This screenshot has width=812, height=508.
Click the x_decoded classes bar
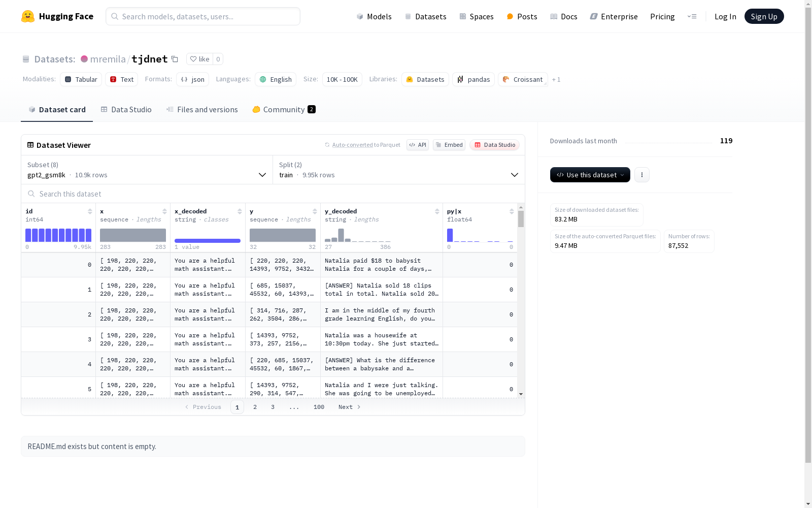[x=208, y=241]
